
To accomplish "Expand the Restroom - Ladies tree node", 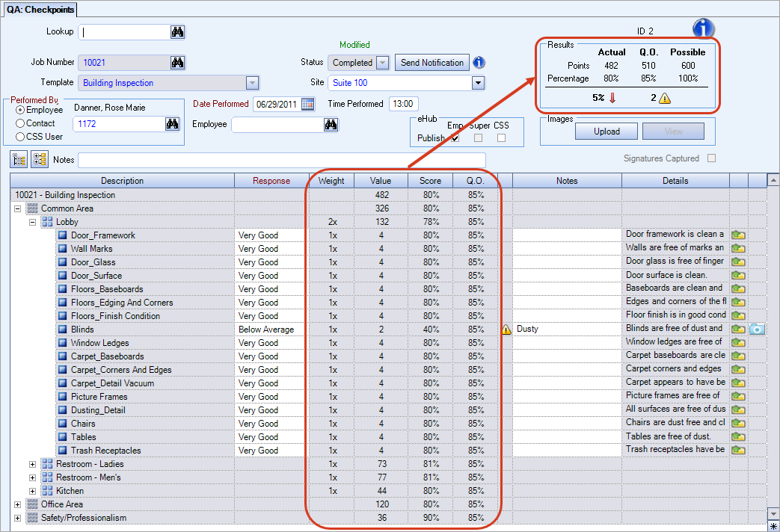I will [x=33, y=464].
